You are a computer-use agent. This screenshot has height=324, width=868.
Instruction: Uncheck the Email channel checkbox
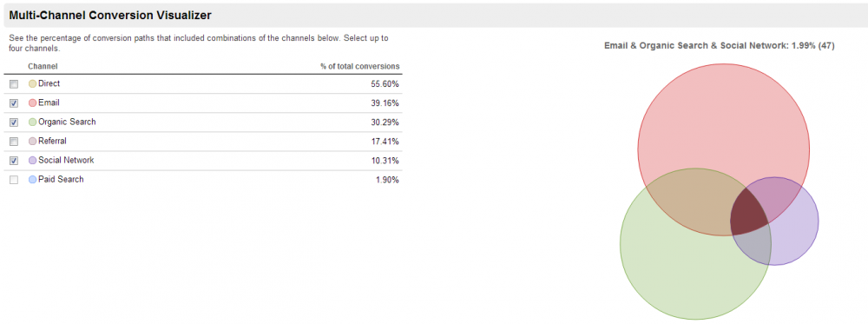coord(14,103)
